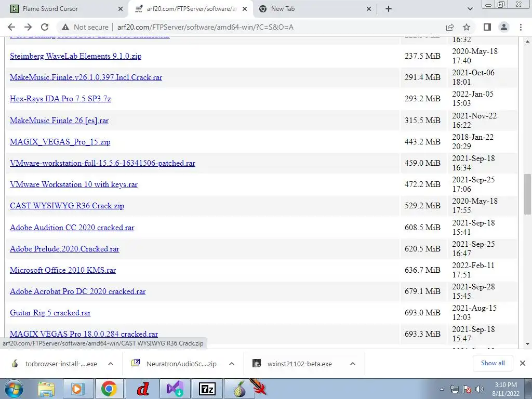Open Guitar Rig 5 rar link
Viewport: 532px width, 399px height.
point(50,313)
